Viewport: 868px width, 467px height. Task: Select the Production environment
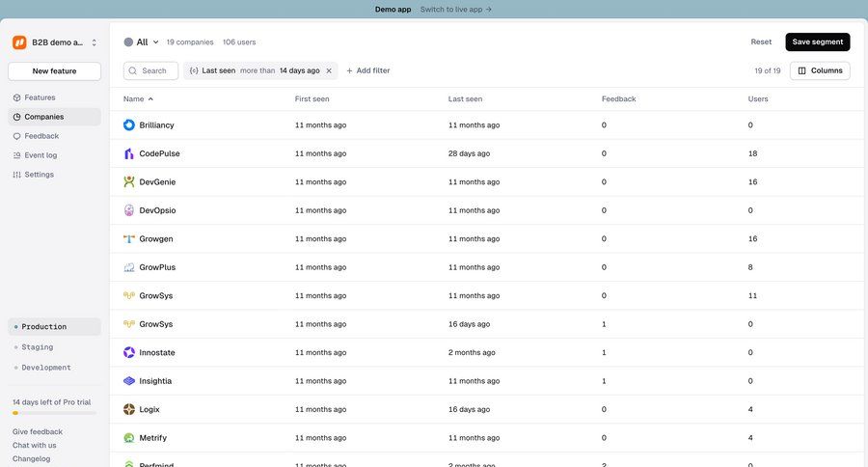click(x=54, y=327)
